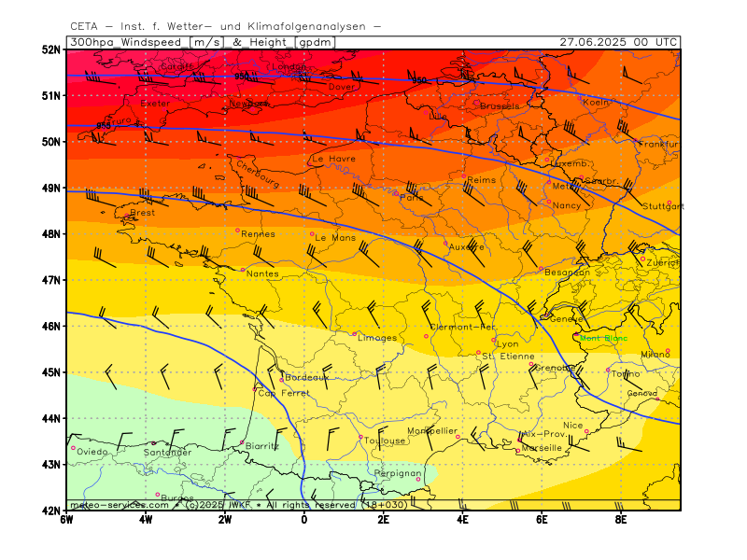Viewport: 747px width, 560px height.
Task: Click the 2E longitude axis label
Action: pos(383,520)
